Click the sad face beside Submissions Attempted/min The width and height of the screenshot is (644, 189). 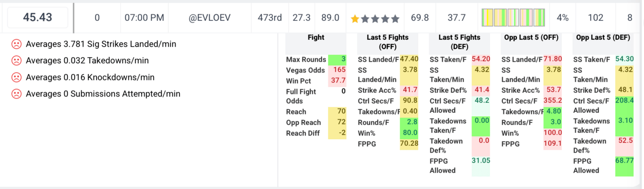point(16,94)
